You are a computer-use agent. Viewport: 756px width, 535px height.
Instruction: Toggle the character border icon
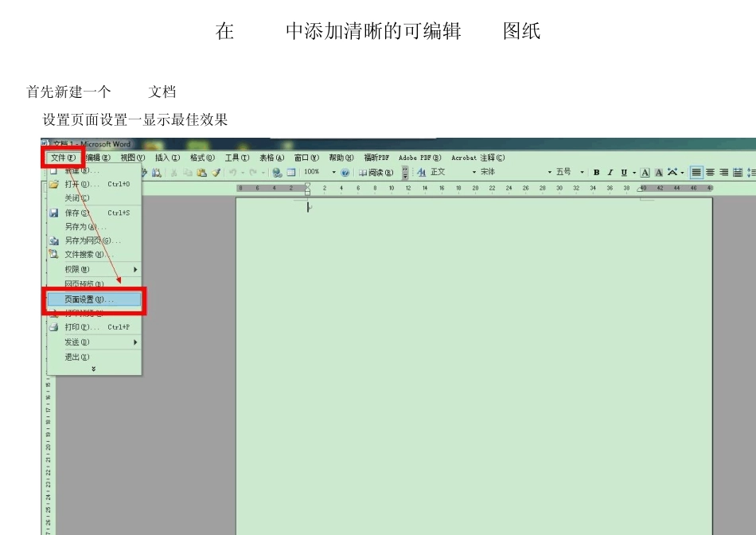(645, 172)
